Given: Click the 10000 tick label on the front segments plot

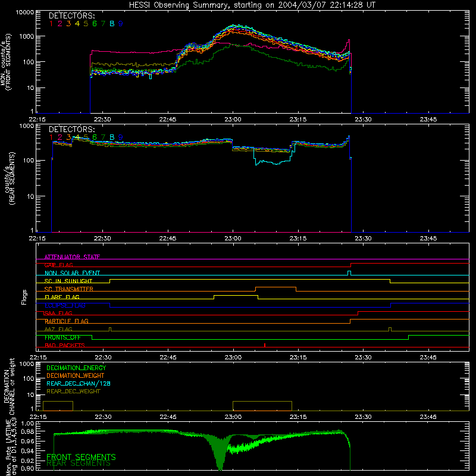Looking at the screenshot, I should tap(25, 12).
